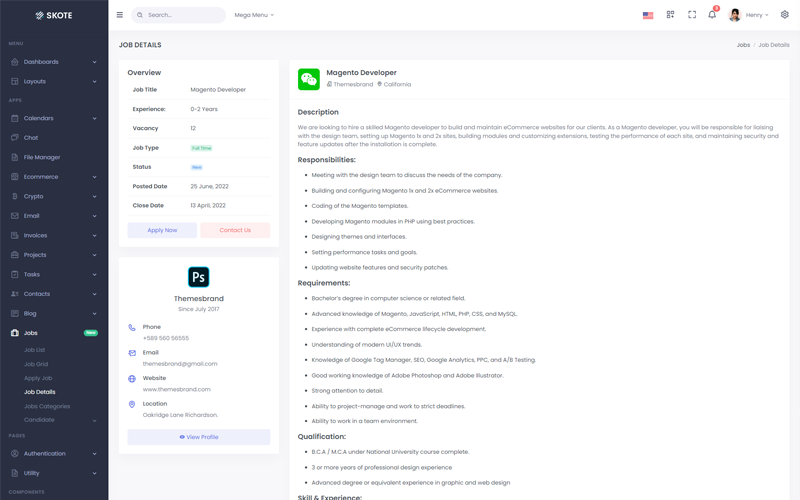800x500 pixels.
Task: Open the Mega Menu dropdown
Action: (x=254, y=15)
